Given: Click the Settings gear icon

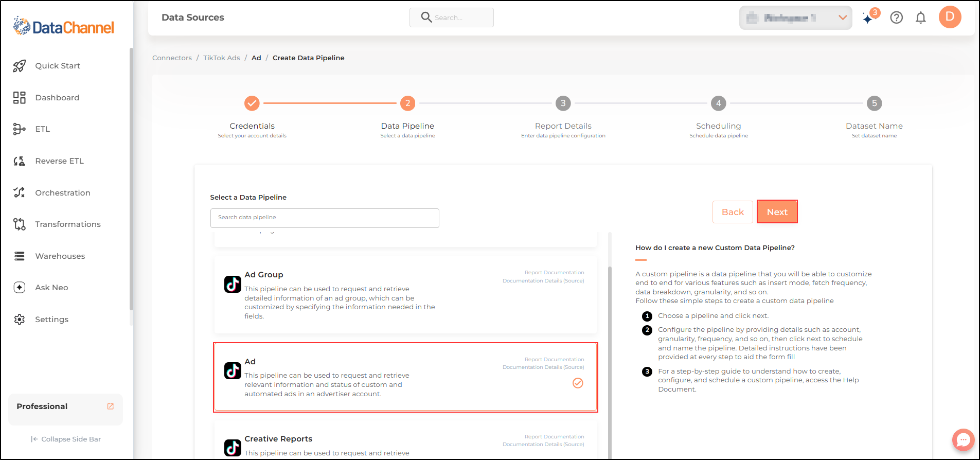Looking at the screenshot, I should pos(20,320).
